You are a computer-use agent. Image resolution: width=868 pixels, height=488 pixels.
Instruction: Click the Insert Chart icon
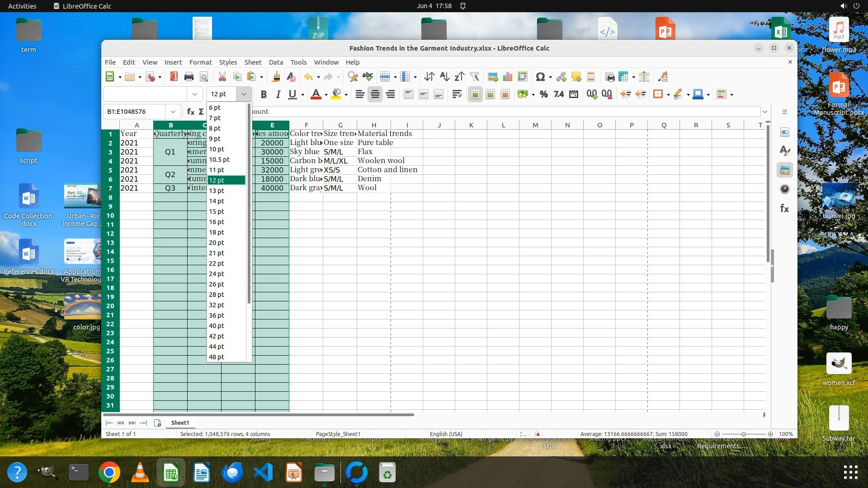(508, 77)
